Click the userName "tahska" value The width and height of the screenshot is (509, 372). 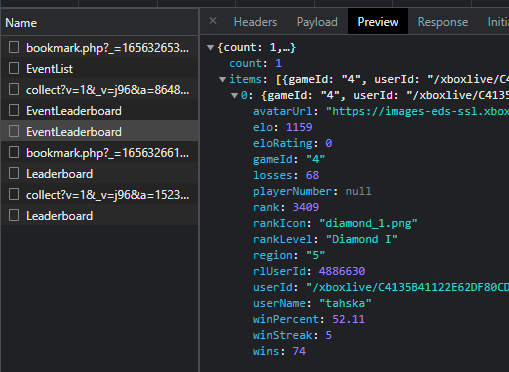tap(345, 303)
